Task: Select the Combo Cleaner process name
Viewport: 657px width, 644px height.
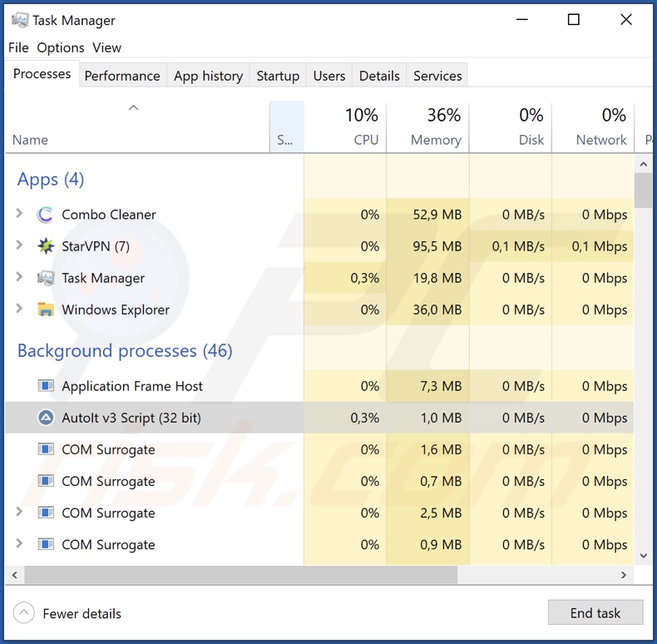Action: tap(108, 215)
